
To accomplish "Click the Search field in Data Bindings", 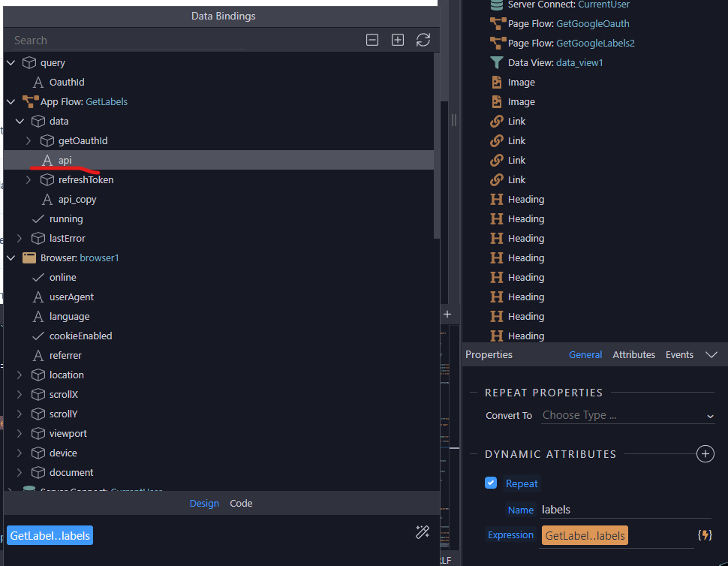I will 128,41.
